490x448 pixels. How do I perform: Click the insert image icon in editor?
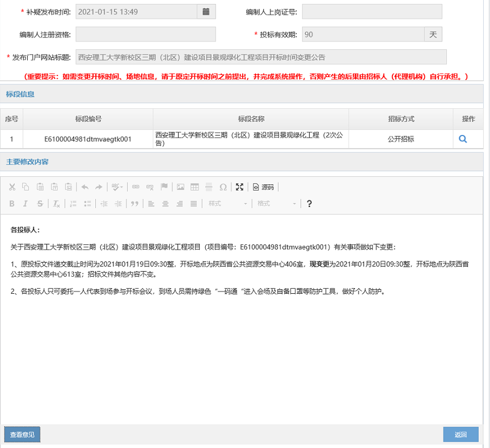pos(180,187)
